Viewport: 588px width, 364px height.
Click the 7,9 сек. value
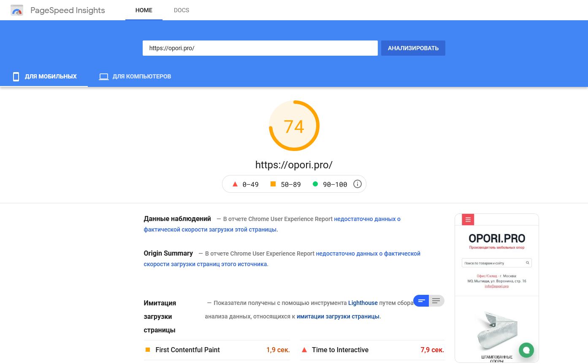click(x=432, y=350)
